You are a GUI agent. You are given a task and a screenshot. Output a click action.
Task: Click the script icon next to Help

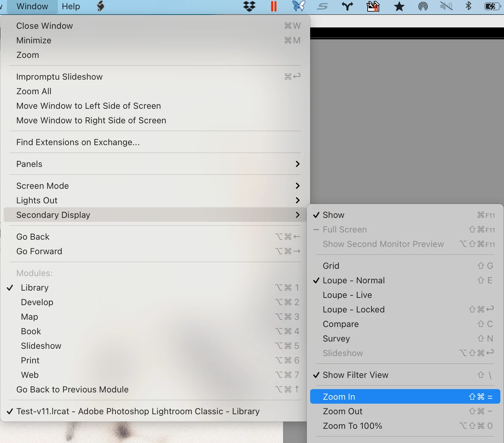click(101, 6)
